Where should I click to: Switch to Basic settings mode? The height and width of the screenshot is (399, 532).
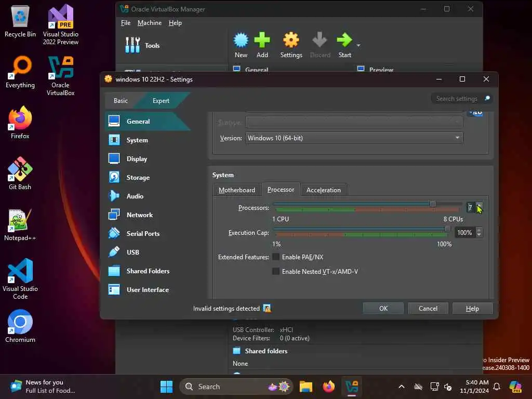point(121,100)
